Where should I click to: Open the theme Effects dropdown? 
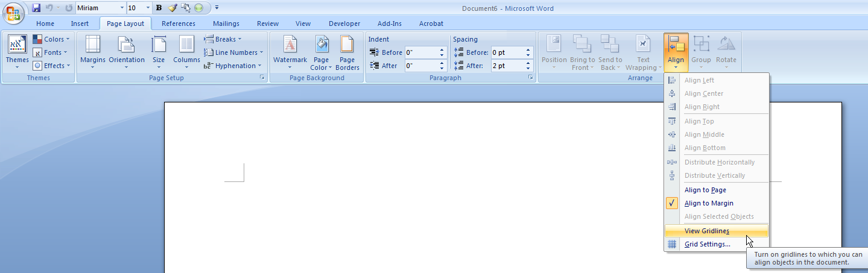point(52,66)
